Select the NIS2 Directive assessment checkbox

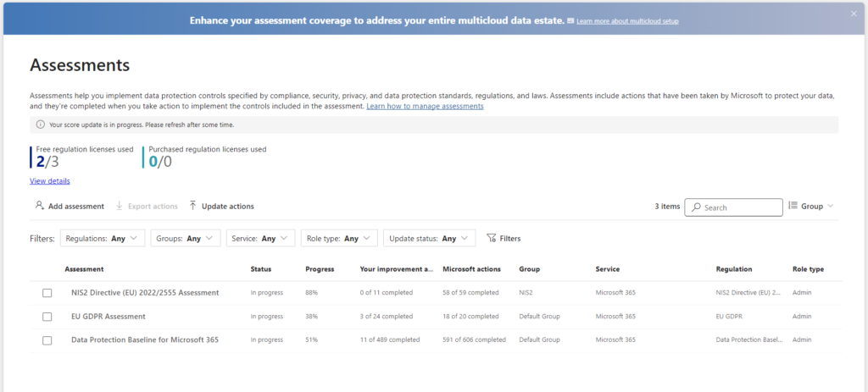coord(47,293)
